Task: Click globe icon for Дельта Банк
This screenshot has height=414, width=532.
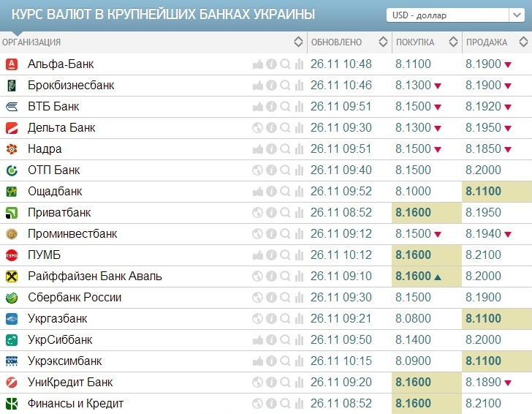Action: pos(258,128)
